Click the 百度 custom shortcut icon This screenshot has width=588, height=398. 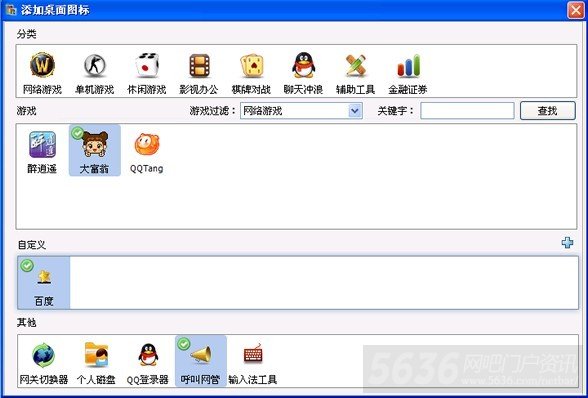coord(44,277)
